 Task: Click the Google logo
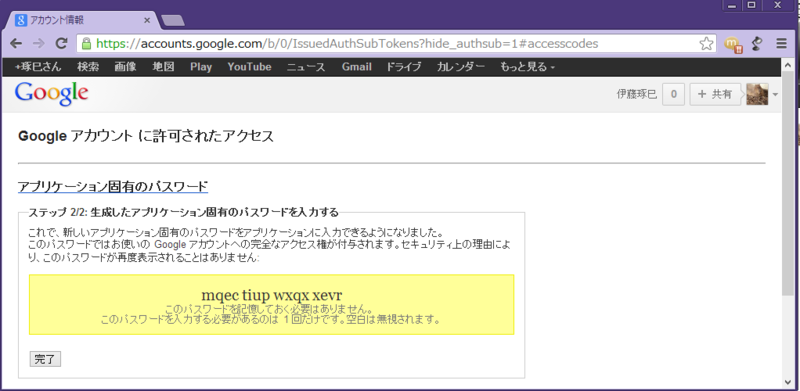coord(52,94)
